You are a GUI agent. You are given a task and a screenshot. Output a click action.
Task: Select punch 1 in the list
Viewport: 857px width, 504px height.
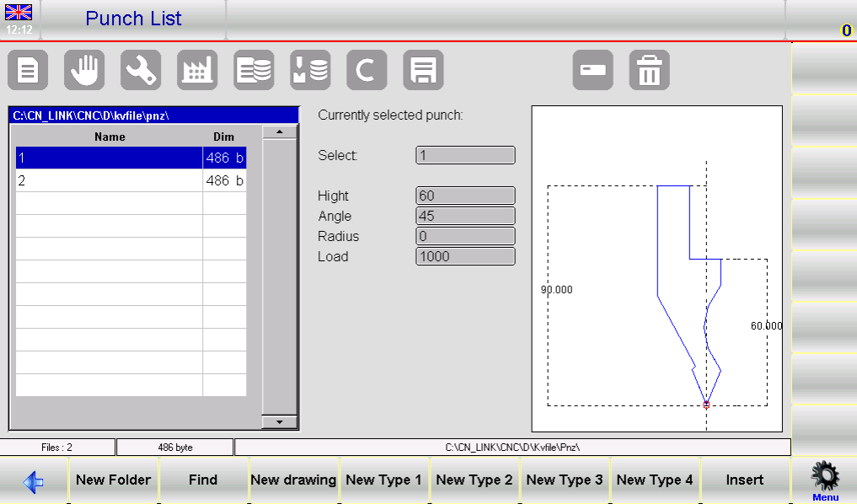coord(110,158)
